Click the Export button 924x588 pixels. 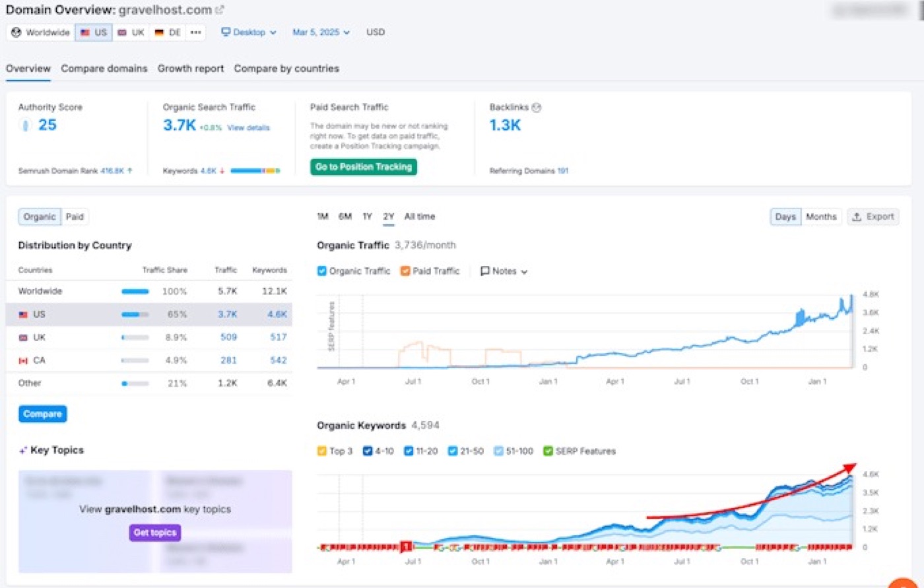pos(873,216)
